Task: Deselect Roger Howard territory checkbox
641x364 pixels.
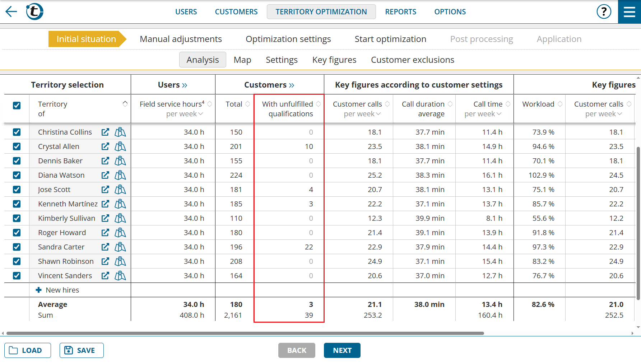Action: click(17, 233)
